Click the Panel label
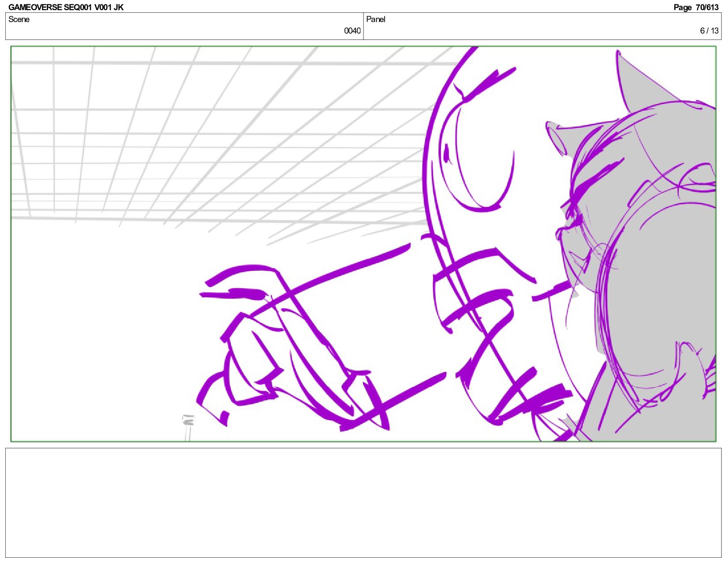This screenshot has width=728, height=563. [x=375, y=19]
